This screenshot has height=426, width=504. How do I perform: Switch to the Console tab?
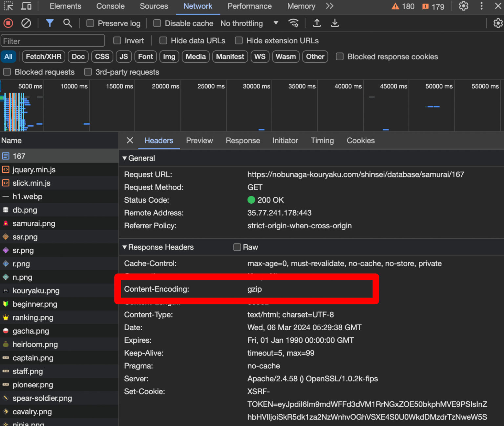[x=110, y=6]
